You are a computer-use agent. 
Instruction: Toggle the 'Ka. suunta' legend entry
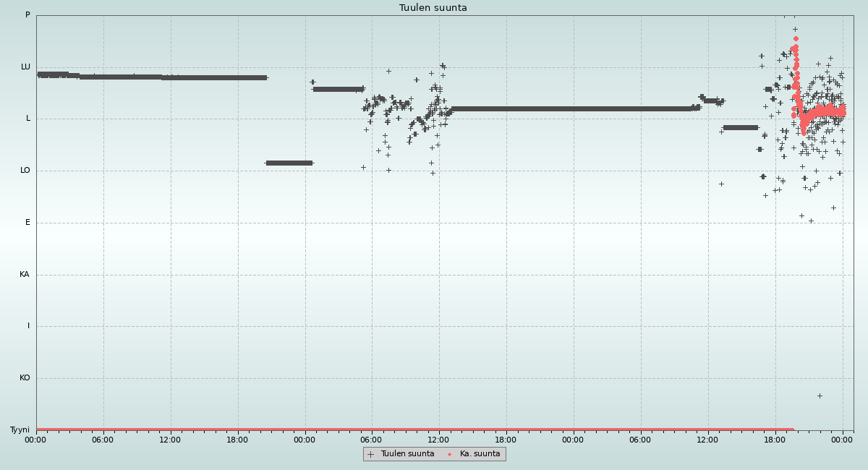pyautogui.click(x=480, y=454)
